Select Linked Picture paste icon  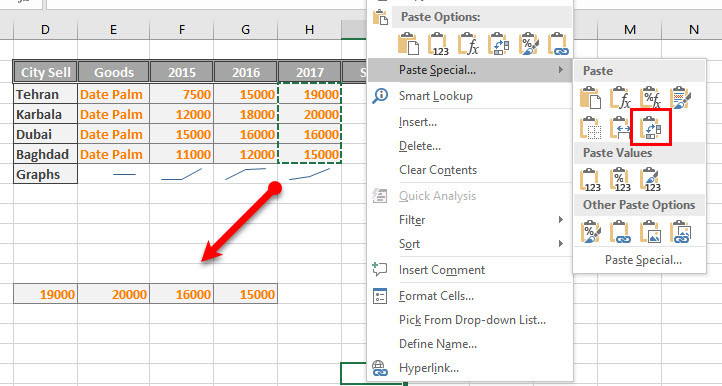(681, 232)
